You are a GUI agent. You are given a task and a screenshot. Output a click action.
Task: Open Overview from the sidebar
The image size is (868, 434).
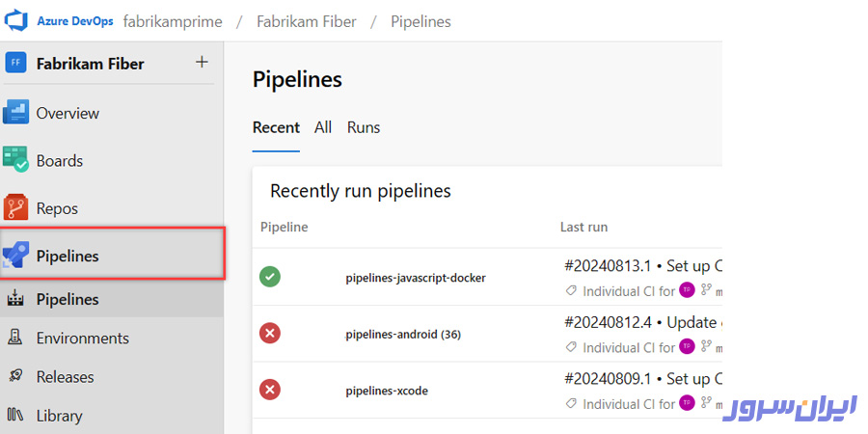(68, 114)
